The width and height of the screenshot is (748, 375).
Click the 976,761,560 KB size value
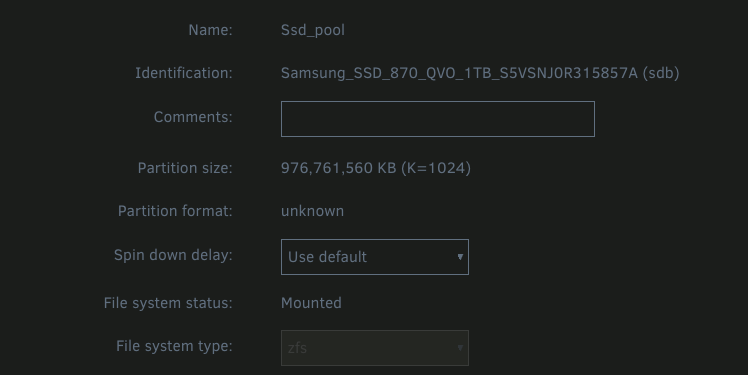[338, 168]
